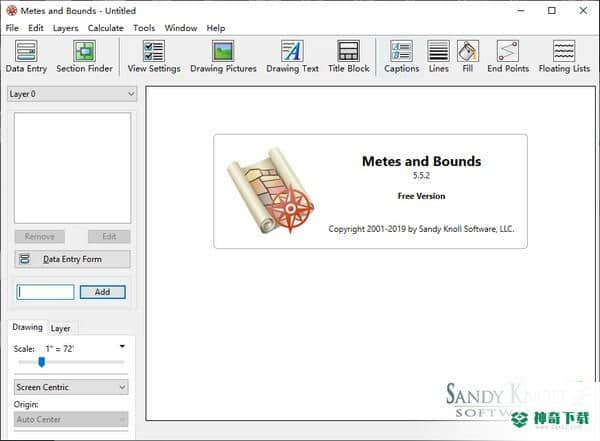Click the Edit button below the list

coord(109,237)
